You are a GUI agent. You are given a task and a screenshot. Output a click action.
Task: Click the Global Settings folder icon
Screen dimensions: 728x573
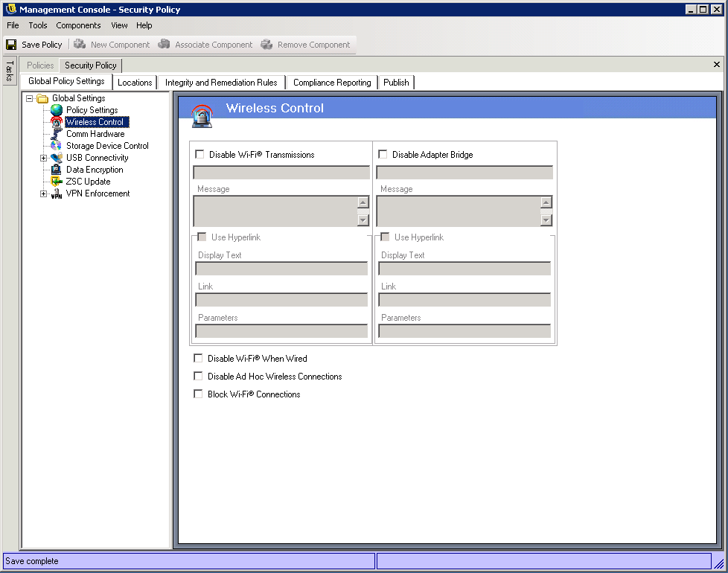42,98
